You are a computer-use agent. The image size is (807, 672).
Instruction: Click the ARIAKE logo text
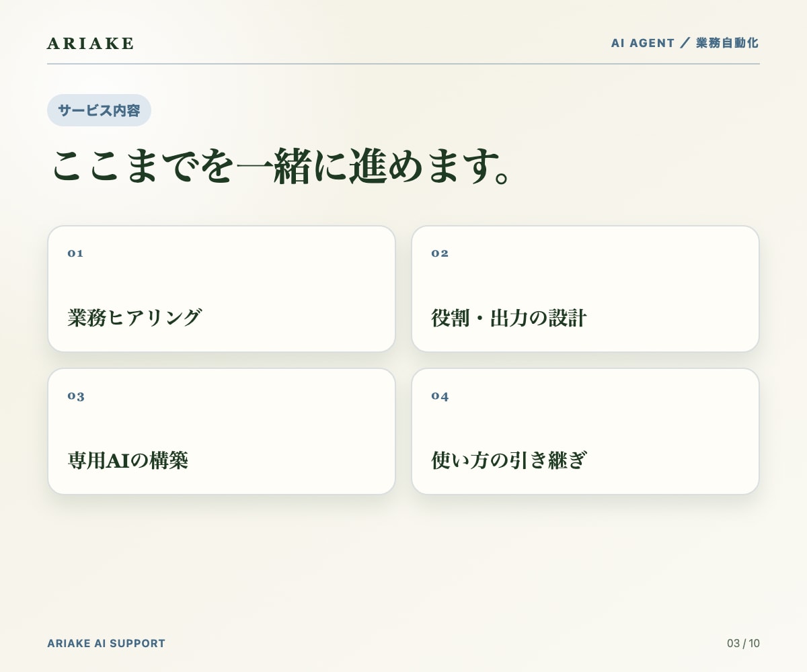[91, 44]
